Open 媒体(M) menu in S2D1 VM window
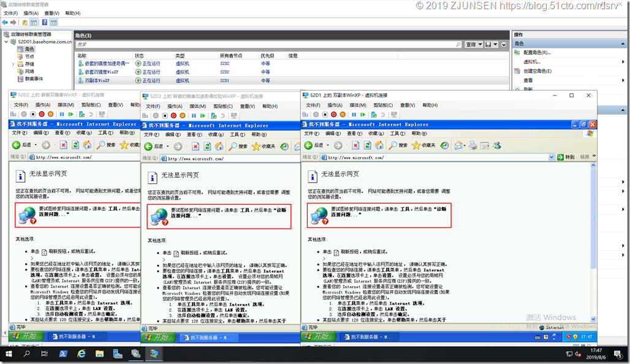 point(357,105)
